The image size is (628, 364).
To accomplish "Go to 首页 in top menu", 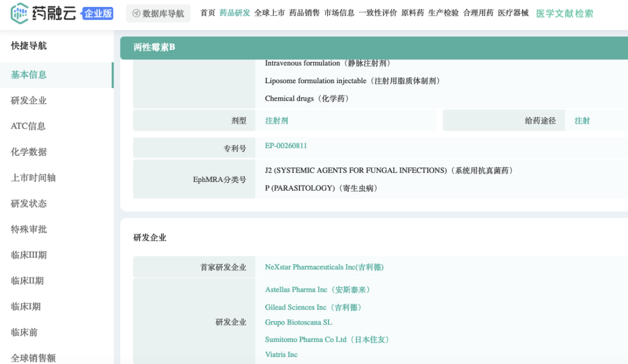I will (x=208, y=13).
